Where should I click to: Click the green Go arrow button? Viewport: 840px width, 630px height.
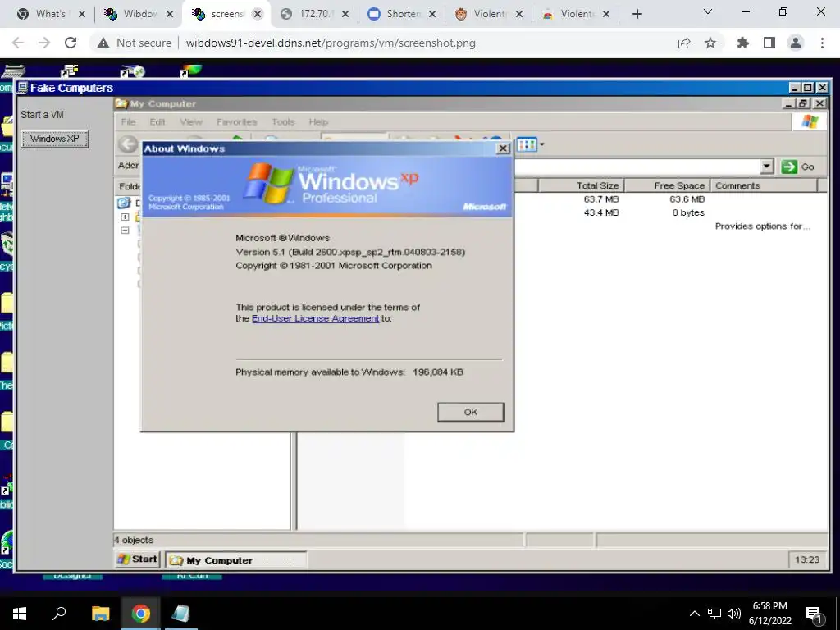(x=789, y=167)
